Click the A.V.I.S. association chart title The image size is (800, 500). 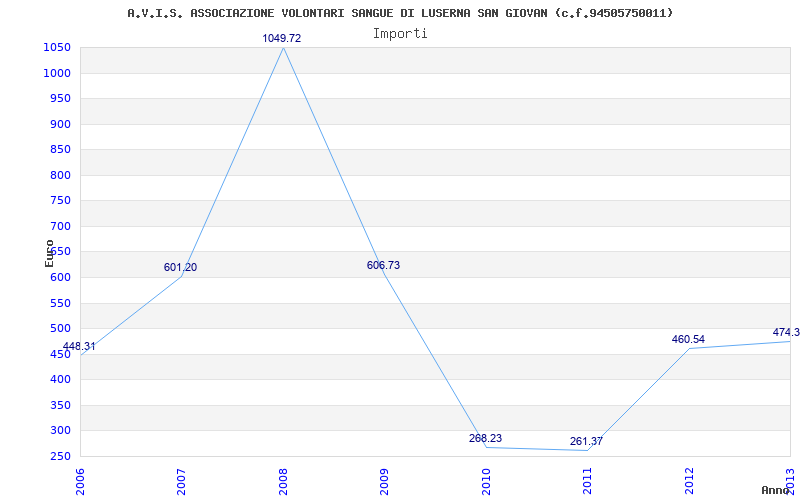tap(400, 13)
